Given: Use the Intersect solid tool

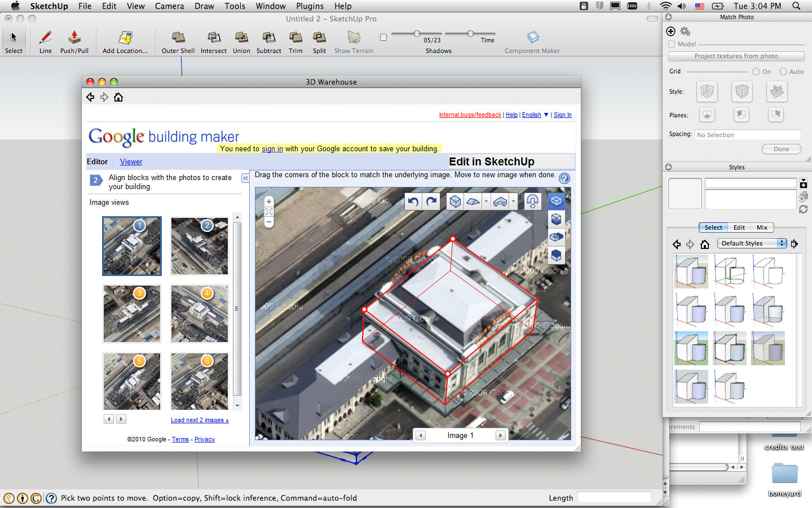Looking at the screenshot, I should pos(214,42).
